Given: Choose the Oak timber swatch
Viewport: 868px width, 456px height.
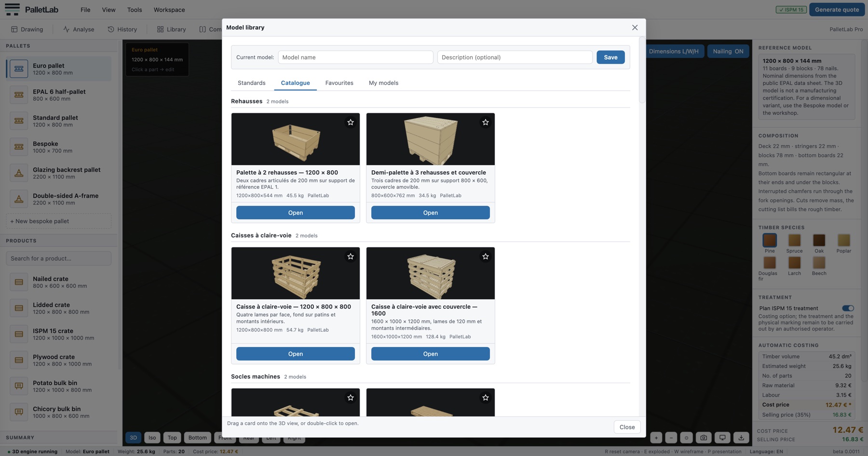Looking at the screenshot, I should [819, 240].
